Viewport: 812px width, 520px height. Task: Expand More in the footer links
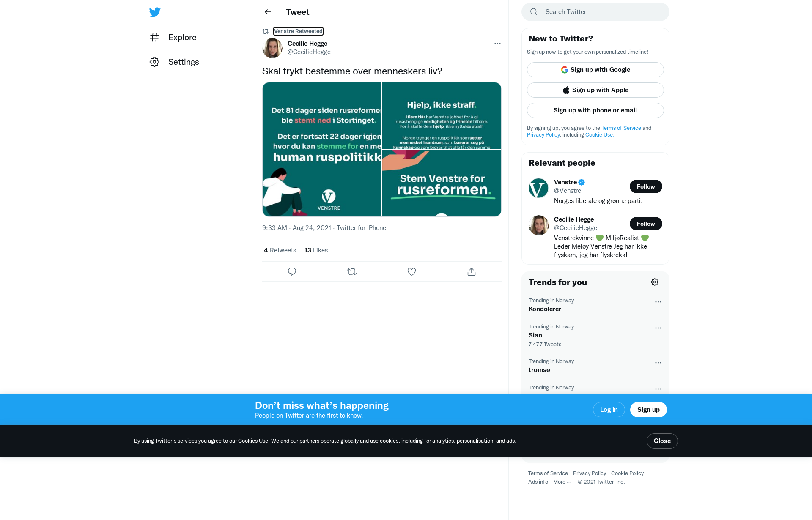[562, 482]
